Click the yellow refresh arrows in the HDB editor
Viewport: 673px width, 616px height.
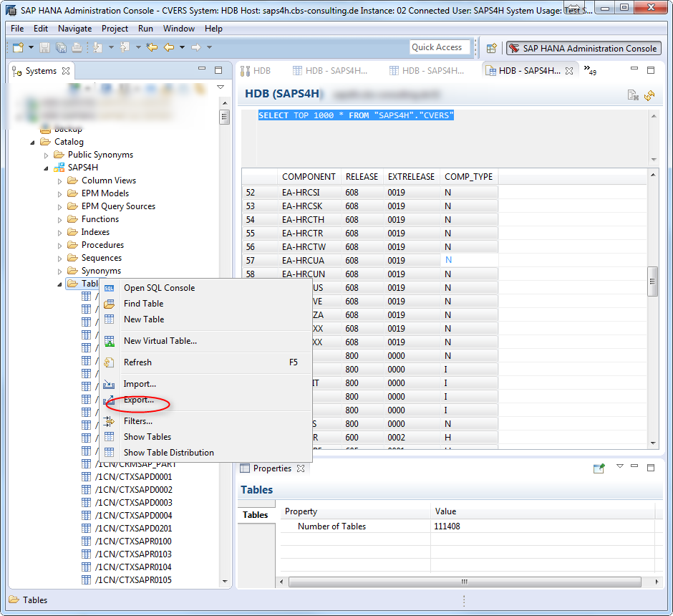(649, 95)
